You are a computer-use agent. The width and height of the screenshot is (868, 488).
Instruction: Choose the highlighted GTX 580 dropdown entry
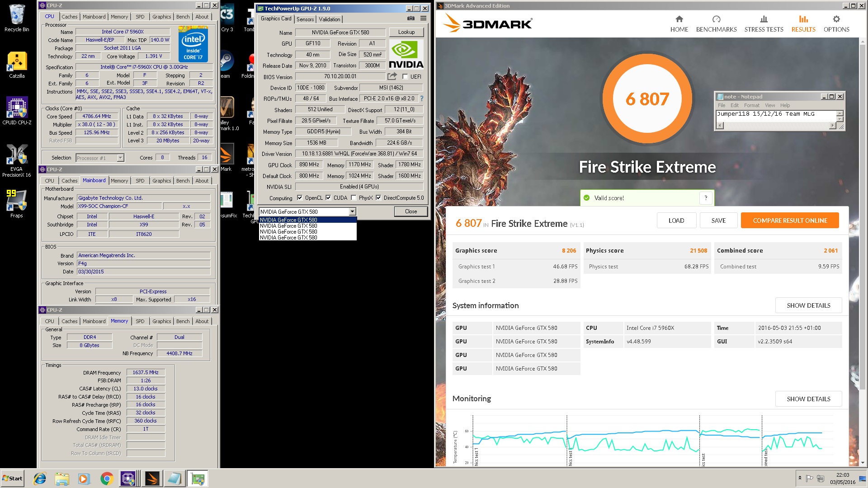pyautogui.click(x=307, y=220)
